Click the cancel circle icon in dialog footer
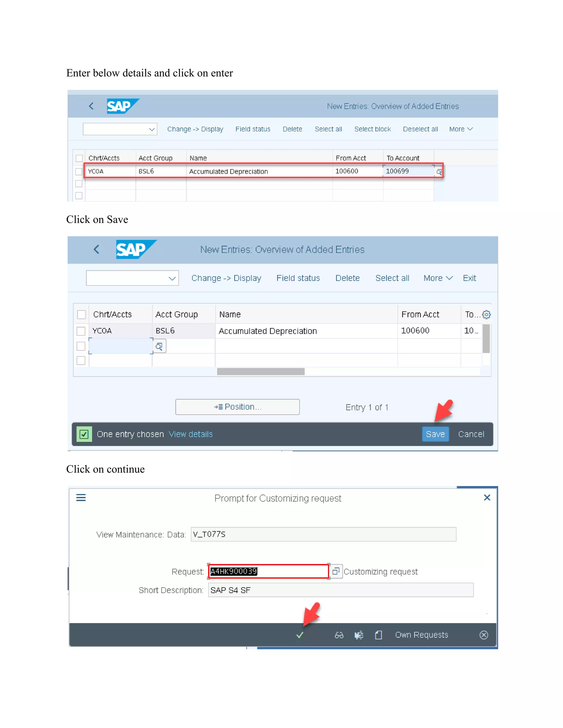This screenshot has width=563, height=728. coord(484,635)
